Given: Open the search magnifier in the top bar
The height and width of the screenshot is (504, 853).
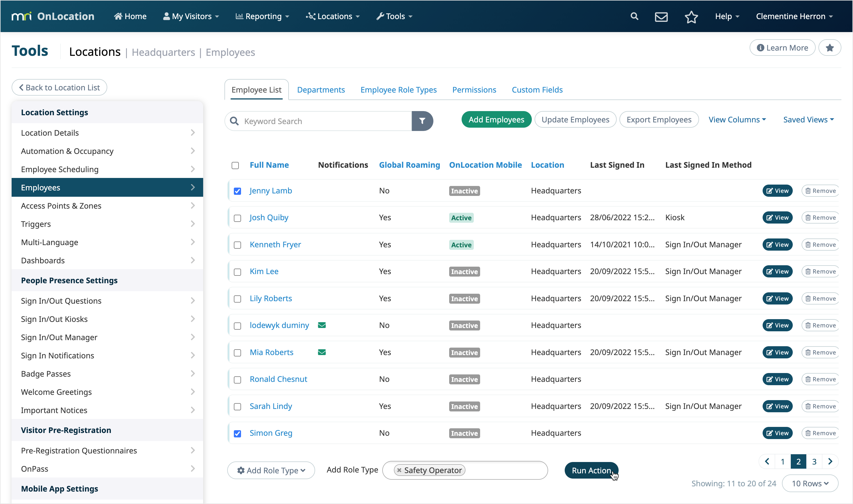Looking at the screenshot, I should 634,16.
